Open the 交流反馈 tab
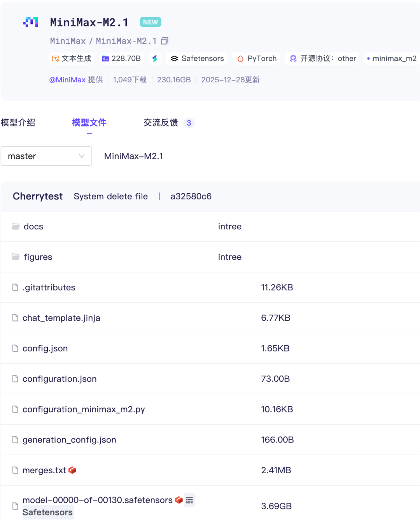 [161, 122]
